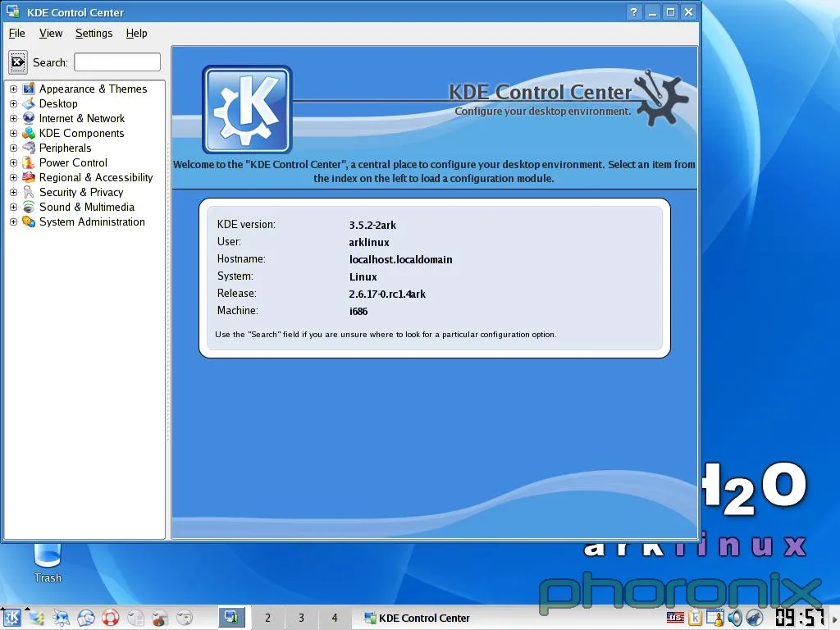Select the Peripherals category icon

29,148
